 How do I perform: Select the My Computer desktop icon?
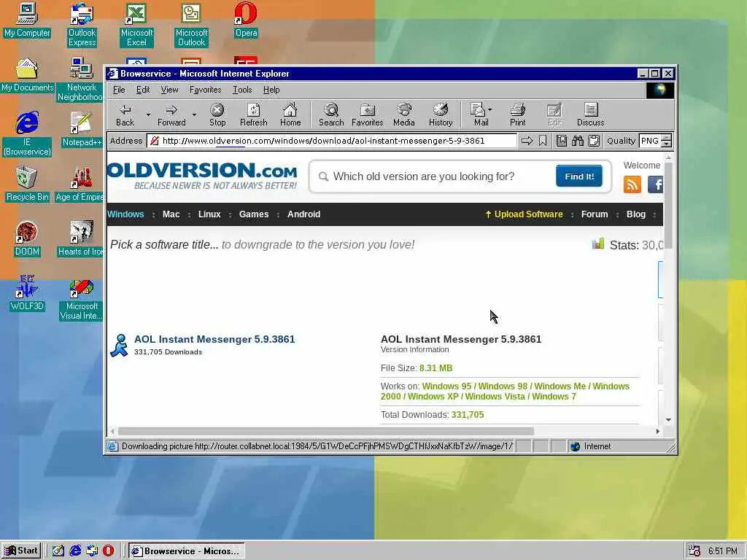click(x=27, y=20)
